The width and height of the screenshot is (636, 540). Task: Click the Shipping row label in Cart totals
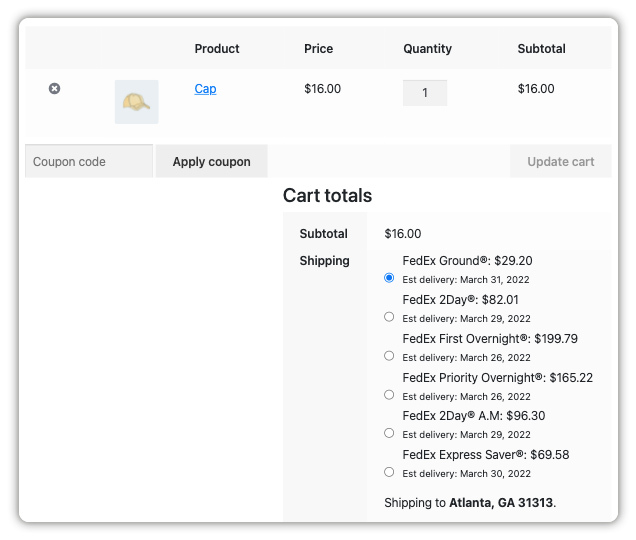[324, 260]
